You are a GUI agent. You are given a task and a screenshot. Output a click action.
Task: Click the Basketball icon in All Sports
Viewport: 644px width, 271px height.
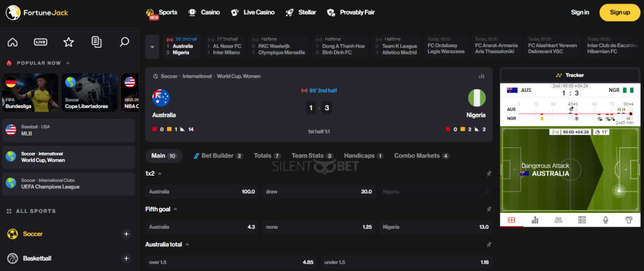(x=12, y=259)
